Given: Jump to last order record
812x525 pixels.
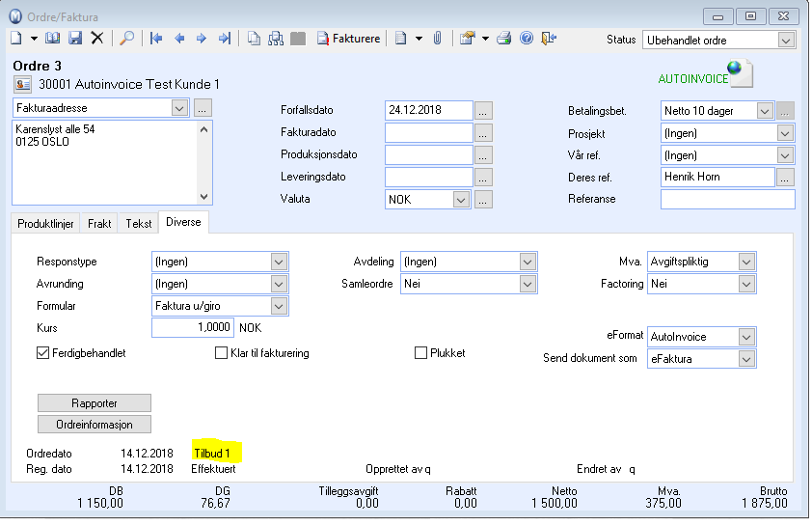Looking at the screenshot, I should [225, 39].
